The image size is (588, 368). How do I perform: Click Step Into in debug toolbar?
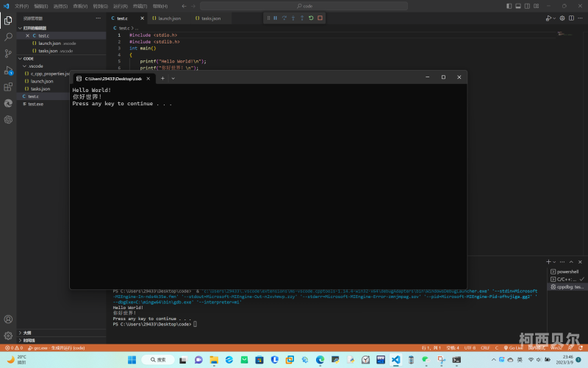[293, 18]
